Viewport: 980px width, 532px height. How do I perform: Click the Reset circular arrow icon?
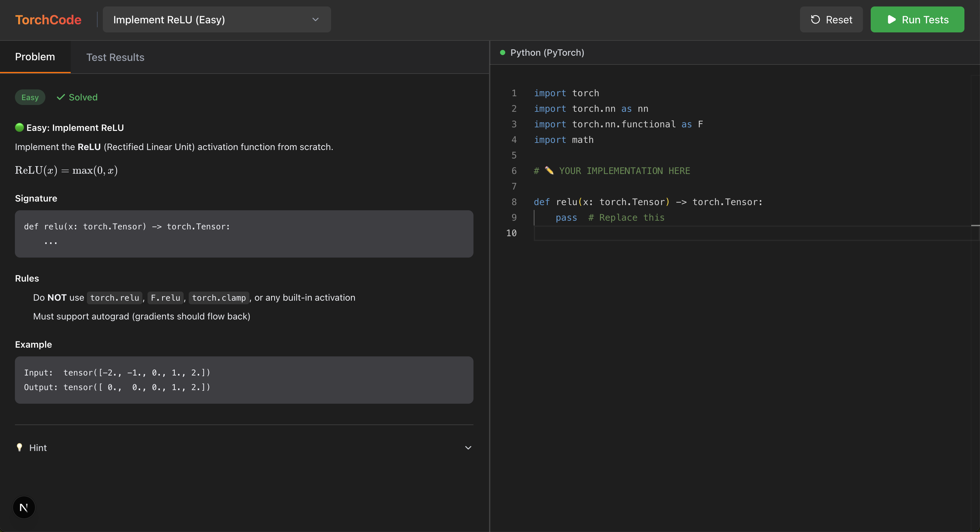click(x=815, y=19)
